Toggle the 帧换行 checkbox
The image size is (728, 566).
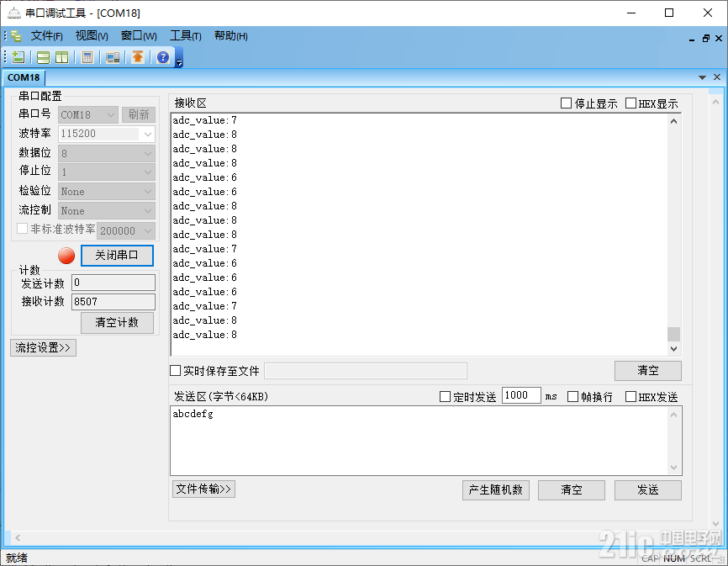[x=573, y=396]
